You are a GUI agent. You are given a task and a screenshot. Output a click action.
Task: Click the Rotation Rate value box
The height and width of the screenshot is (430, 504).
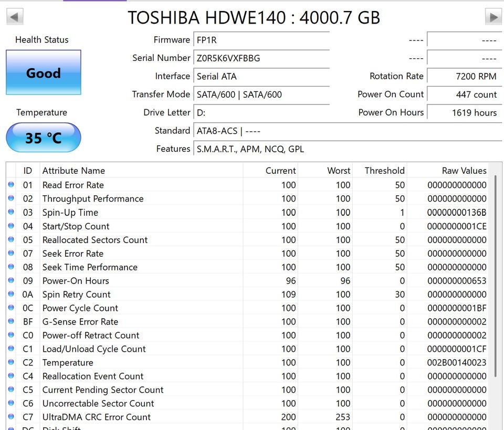coord(464,76)
